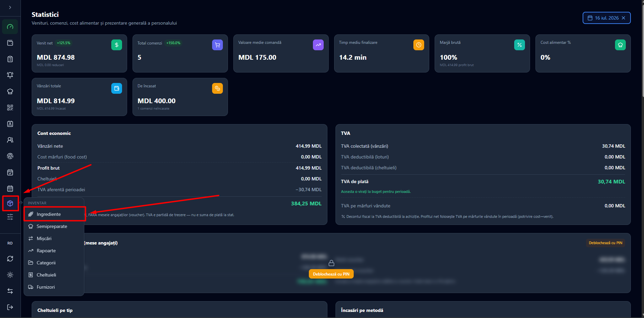Click the Deblochează cu PIN badge link
Image resolution: width=644 pixels, height=318 pixels.
605,243
